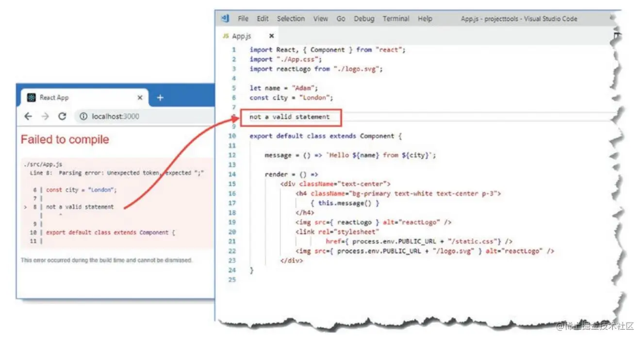Open the Help menu in VS Code

pos(425,18)
